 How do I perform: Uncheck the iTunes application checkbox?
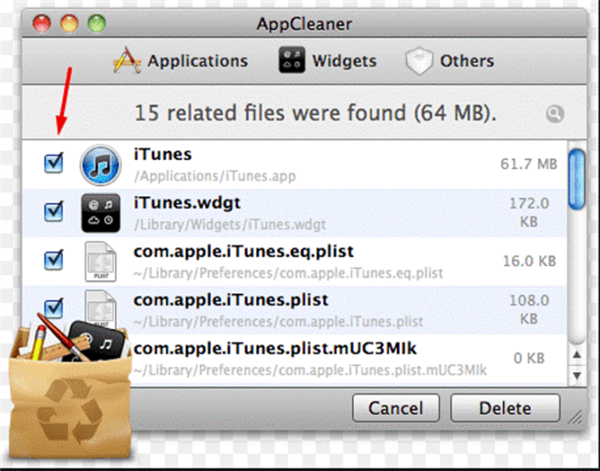coord(54,163)
